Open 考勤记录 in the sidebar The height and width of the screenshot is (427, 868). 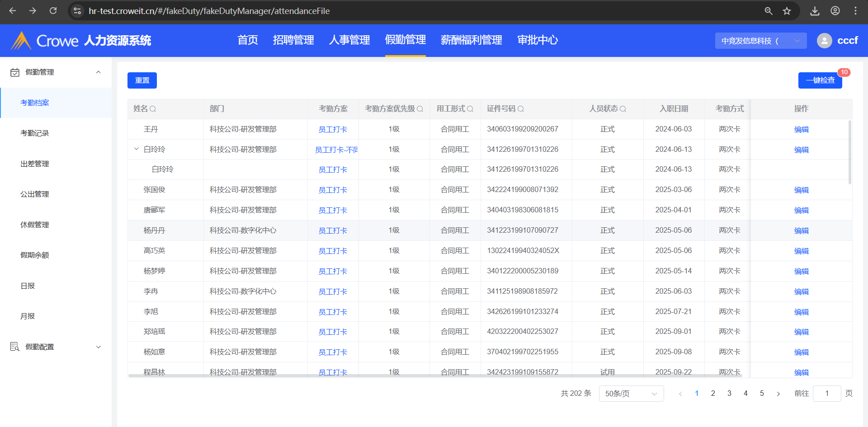click(x=35, y=133)
